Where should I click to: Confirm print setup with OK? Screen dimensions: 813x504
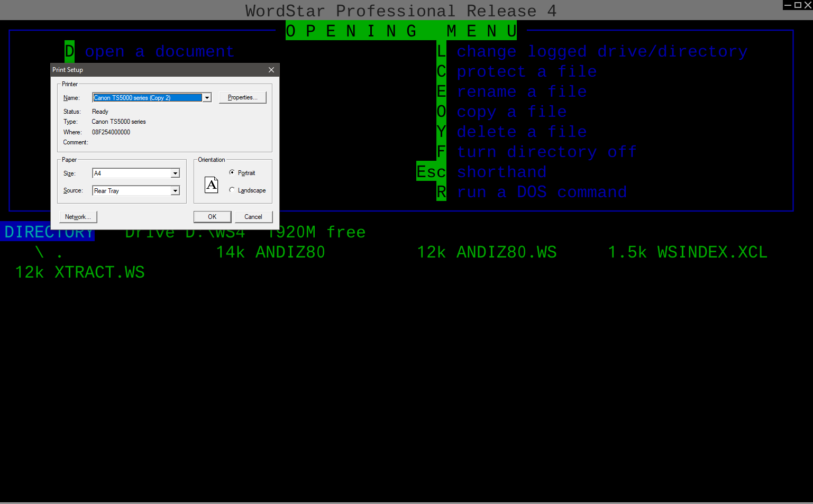212,217
